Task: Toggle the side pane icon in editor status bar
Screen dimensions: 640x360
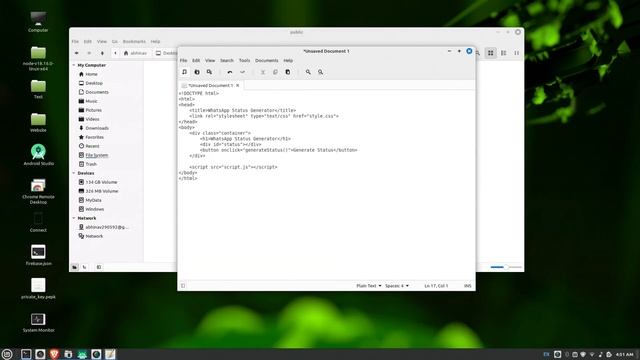Action: (x=183, y=286)
